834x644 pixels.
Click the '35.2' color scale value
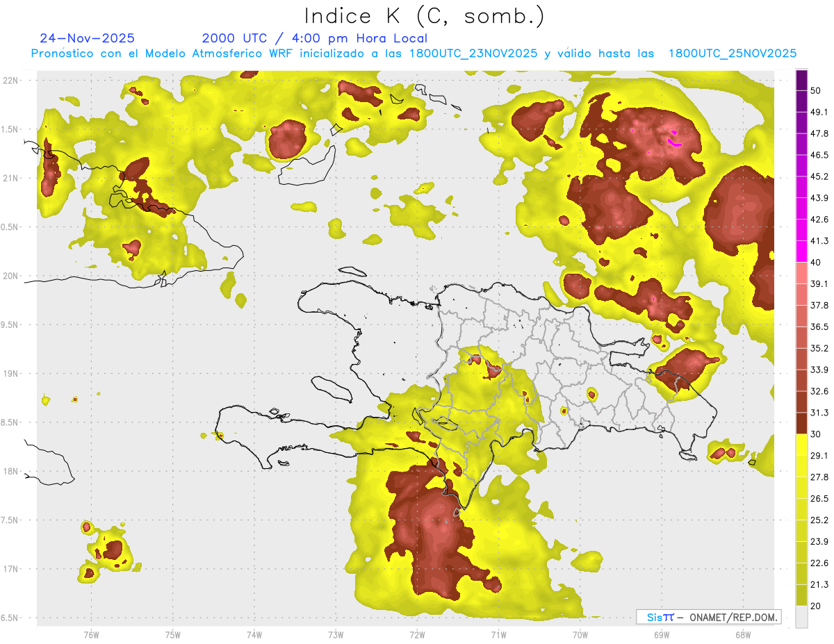click(x=819, y=348)
